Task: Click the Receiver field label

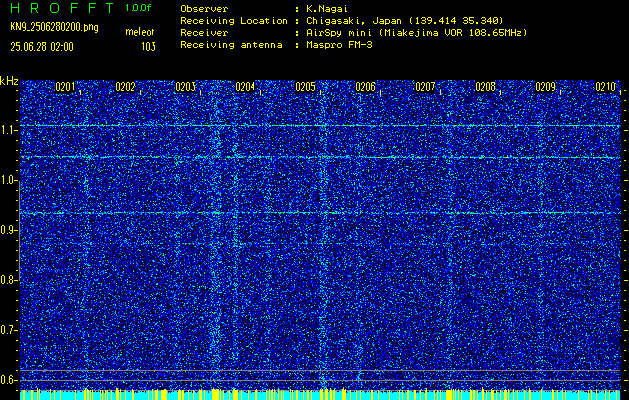Action: point(204,32)
